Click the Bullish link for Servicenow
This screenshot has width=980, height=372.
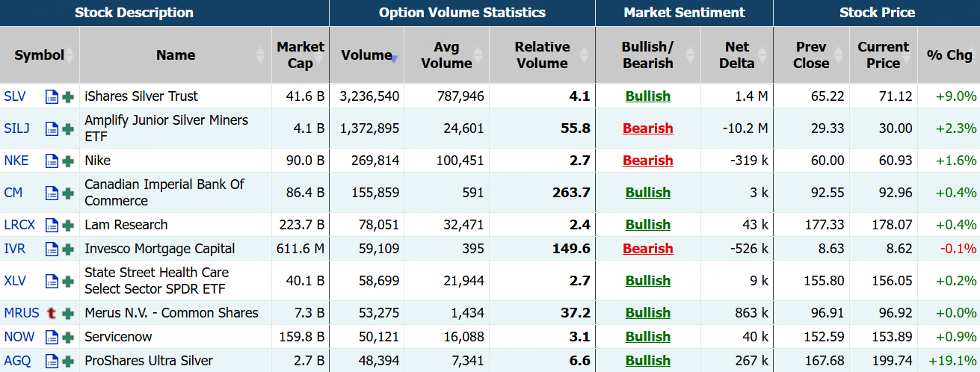648,337
